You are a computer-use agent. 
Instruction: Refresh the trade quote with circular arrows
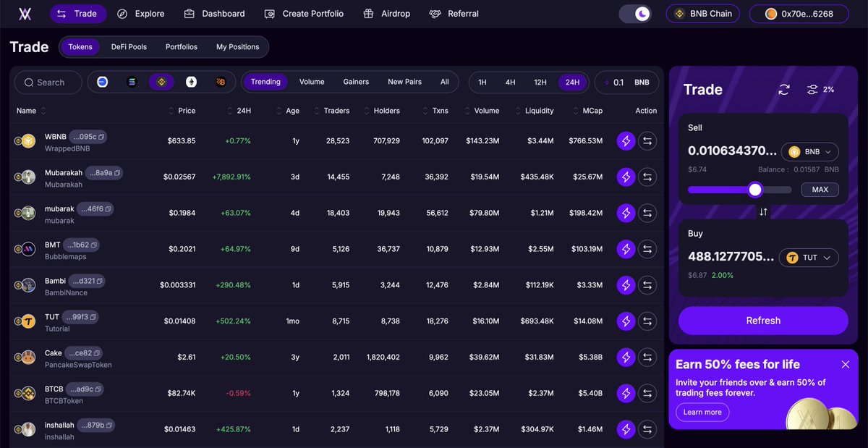click(784, 90)
